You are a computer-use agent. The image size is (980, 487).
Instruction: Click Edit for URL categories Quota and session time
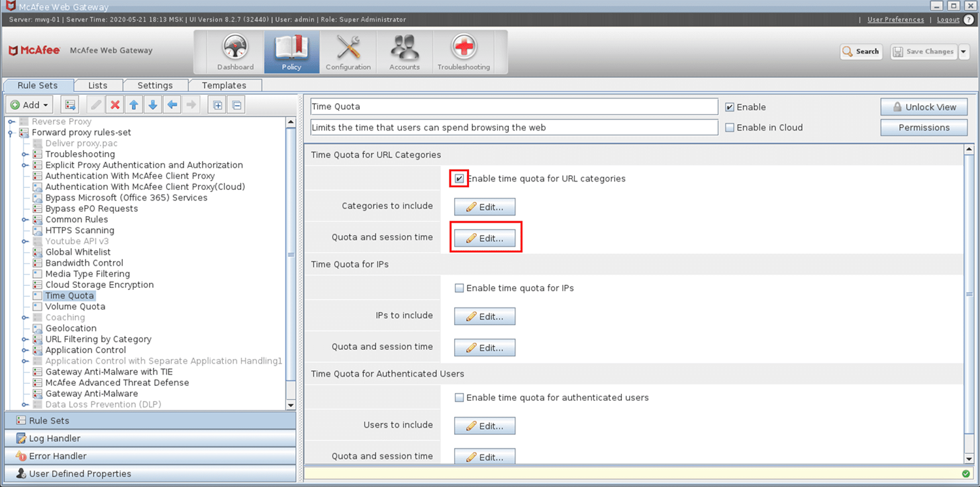tap(485, 238)
